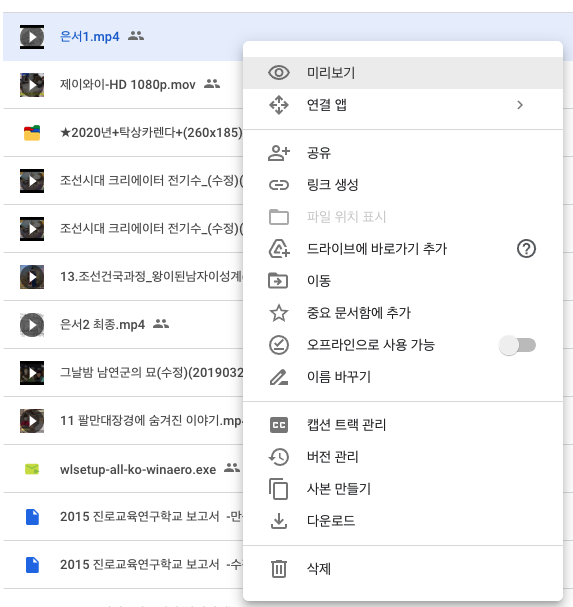The width and height of the screenshot is (573, 607).
Task: Click the copy icon beside 사본 만들기
Action: click(x=278, y=489)
